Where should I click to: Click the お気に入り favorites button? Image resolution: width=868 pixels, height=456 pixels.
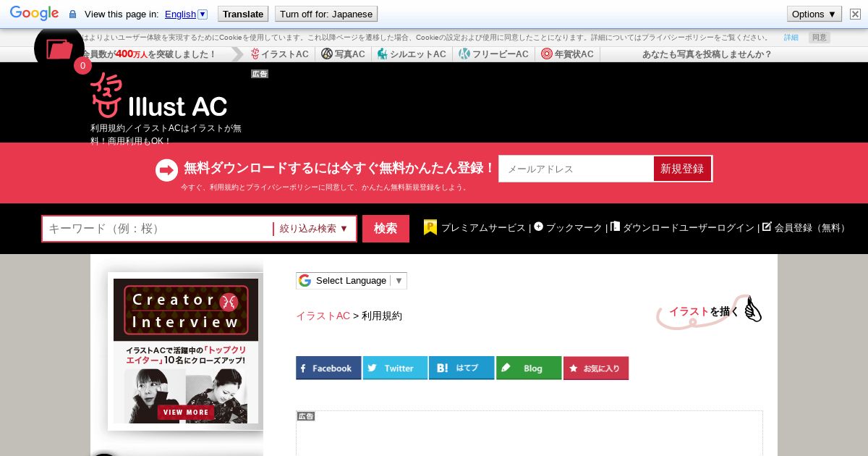click(x=596, y=368)
